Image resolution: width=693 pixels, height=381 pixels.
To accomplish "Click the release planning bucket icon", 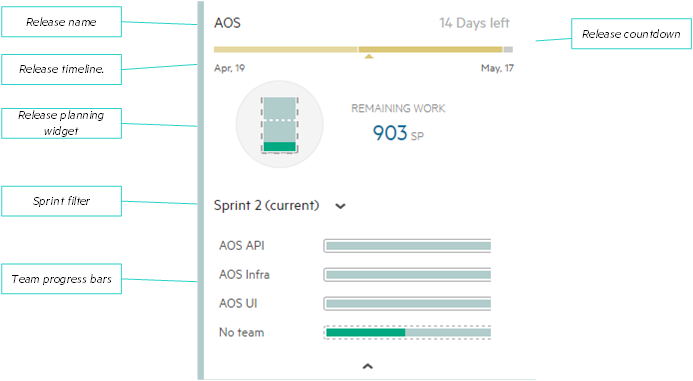I will tap(279, 125).
